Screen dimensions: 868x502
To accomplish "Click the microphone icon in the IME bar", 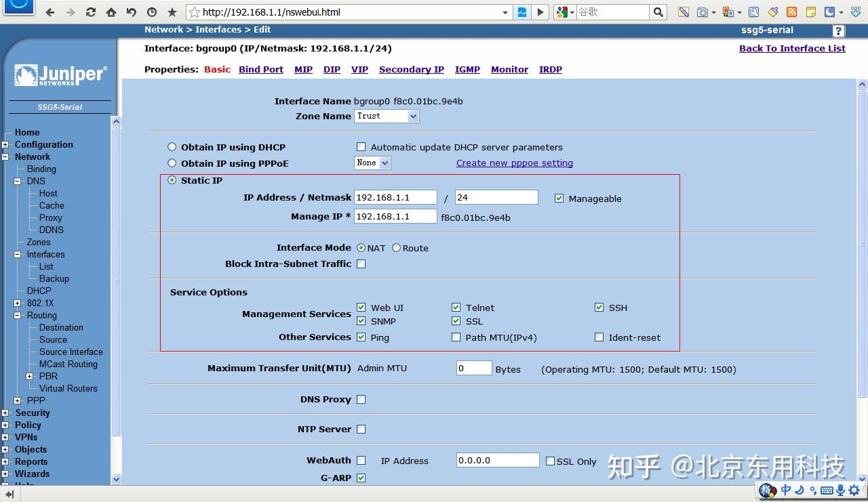I will (840, 490).
